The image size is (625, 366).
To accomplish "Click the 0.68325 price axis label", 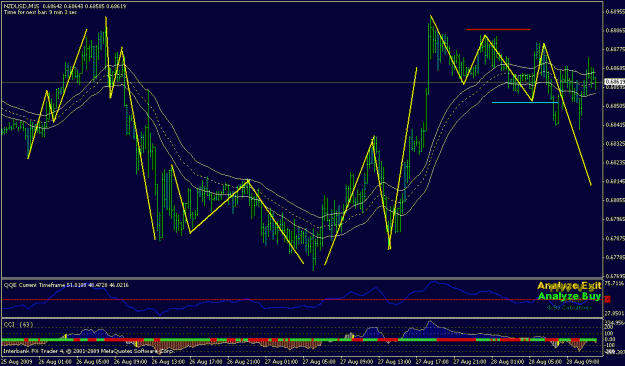I will [615, 144].
